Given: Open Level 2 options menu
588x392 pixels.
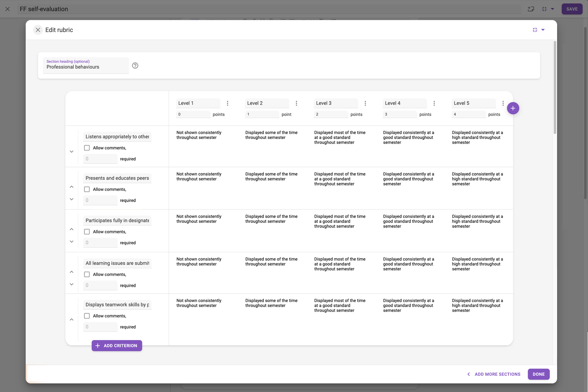Looking at the screenshot, I should [x=297, y=103].
